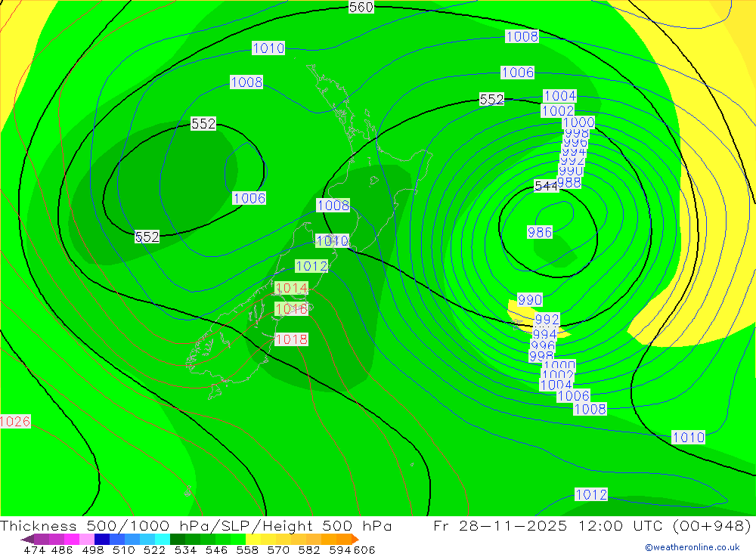Click the darkest green legend swatch
756x554 pixels.
coord(178,539)
